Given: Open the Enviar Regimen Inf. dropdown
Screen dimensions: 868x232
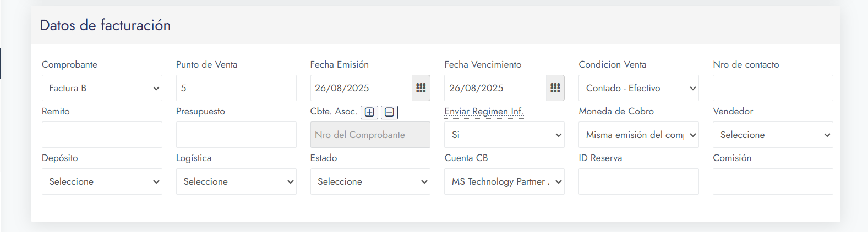Looking at the screenshot, I should (x=504, y=135).
